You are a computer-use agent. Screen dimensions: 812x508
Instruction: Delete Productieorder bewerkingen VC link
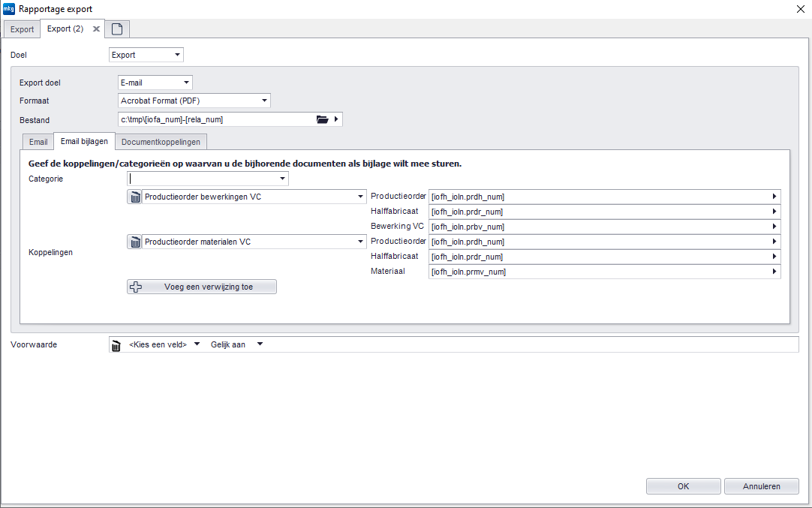coord(134,197)
